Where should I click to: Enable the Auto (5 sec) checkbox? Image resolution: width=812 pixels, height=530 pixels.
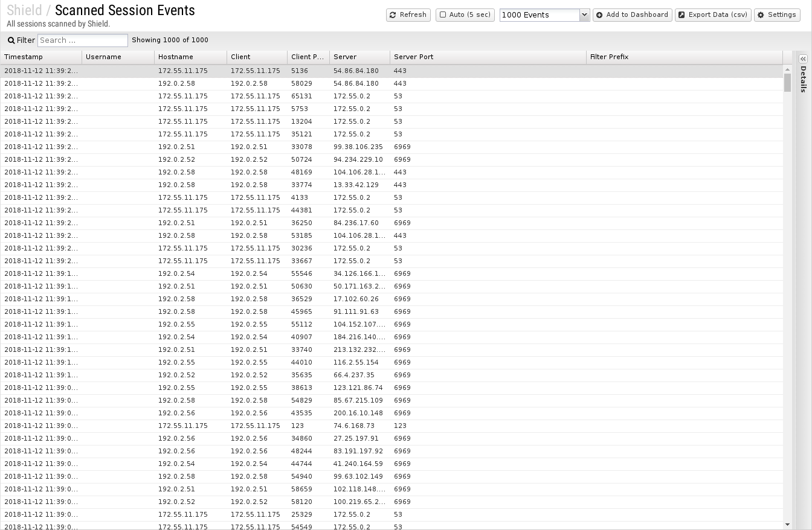point(443,15)
